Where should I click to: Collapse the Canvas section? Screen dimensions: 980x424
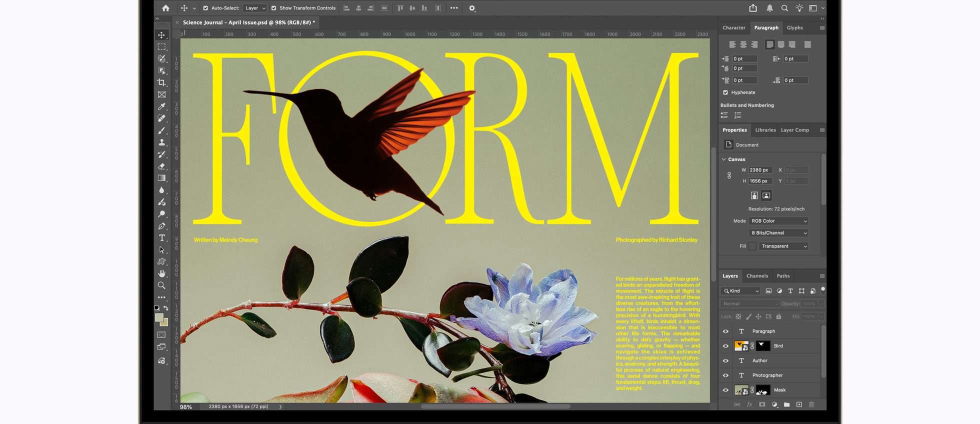tap(723, 159)
